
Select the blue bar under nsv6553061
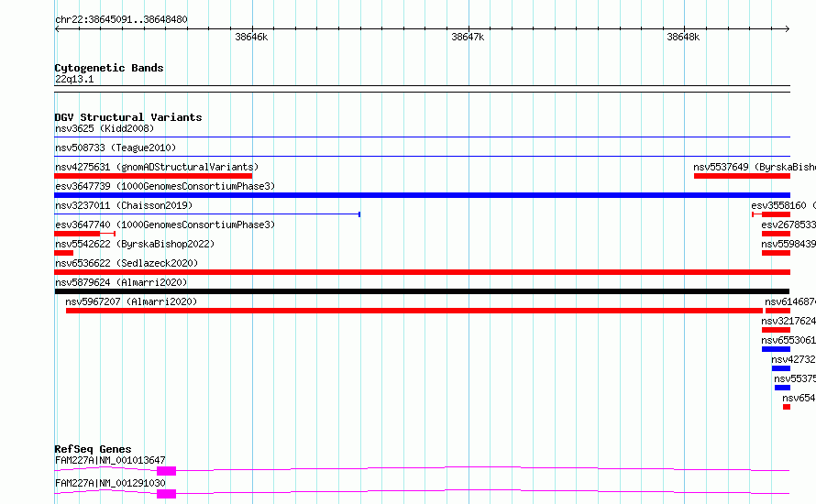[x=776, y=349]
